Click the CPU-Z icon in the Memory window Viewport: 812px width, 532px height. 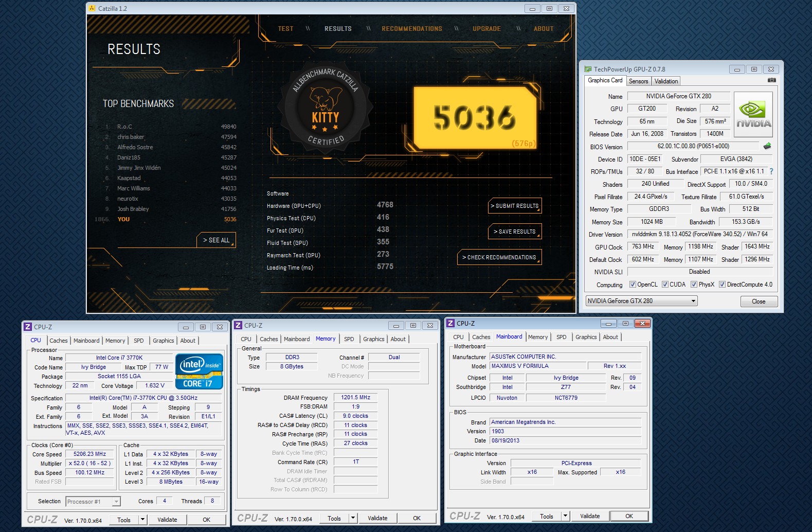tap(238, 325)
